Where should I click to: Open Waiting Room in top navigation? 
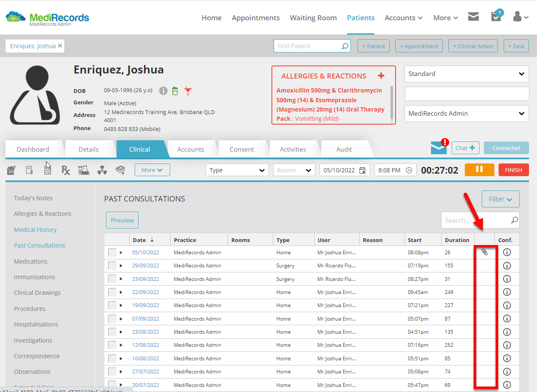(x=313, y=18)
